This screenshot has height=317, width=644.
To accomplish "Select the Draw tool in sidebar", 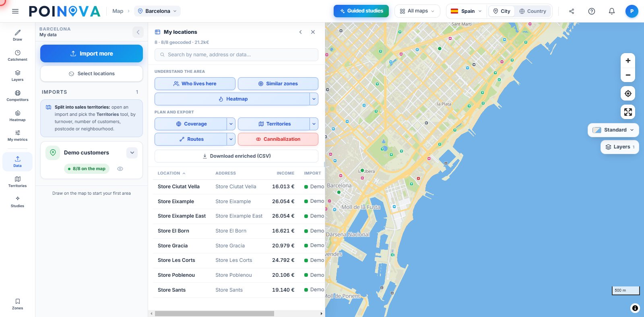I will point(17,35).
